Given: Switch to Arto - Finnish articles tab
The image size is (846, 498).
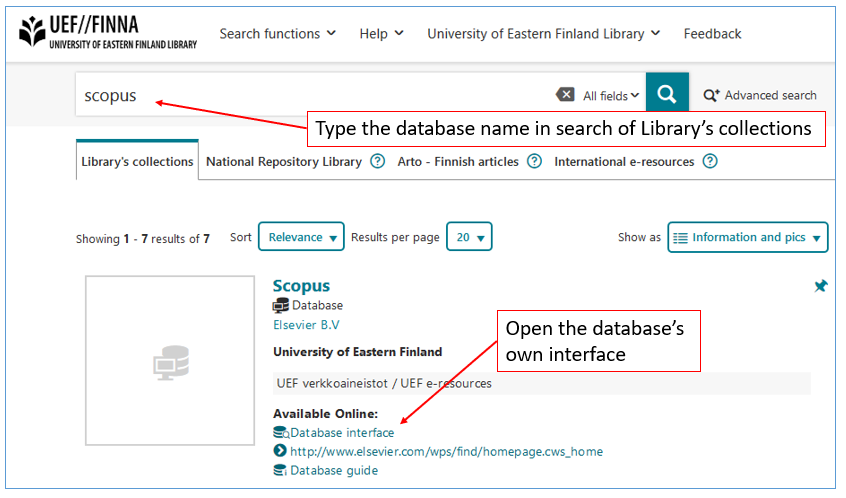Looking at the screenshot, I should click(x=458, y=161).
